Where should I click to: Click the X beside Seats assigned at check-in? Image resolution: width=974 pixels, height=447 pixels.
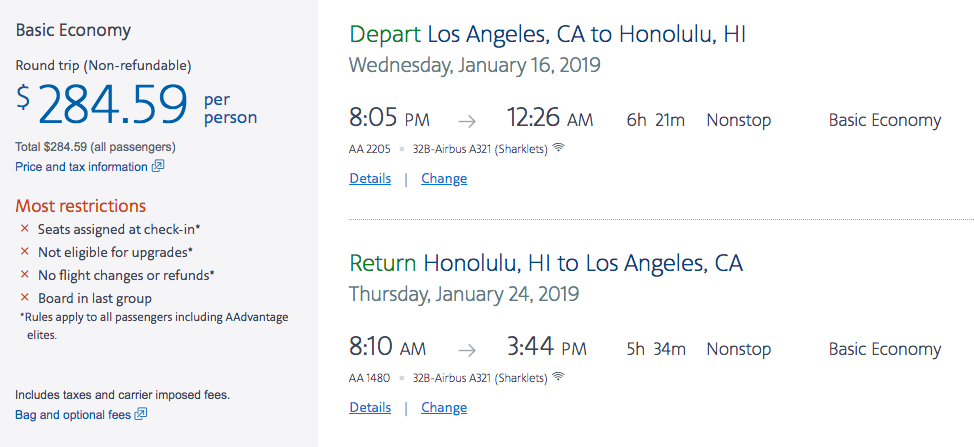[25, 229]
